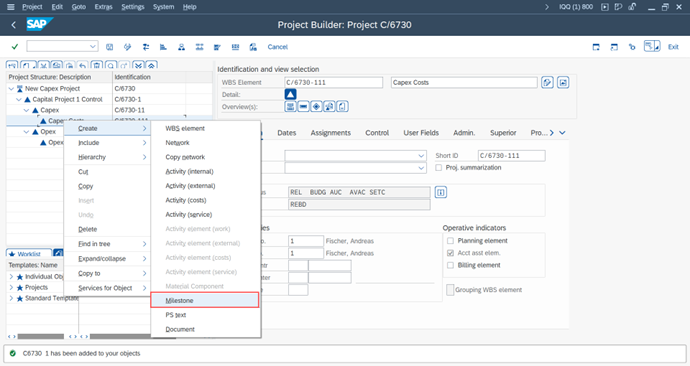Click the second Overview(s) icon with a bar
The width and height of the screenshot is (690, 366).
[x=303, y=106]
